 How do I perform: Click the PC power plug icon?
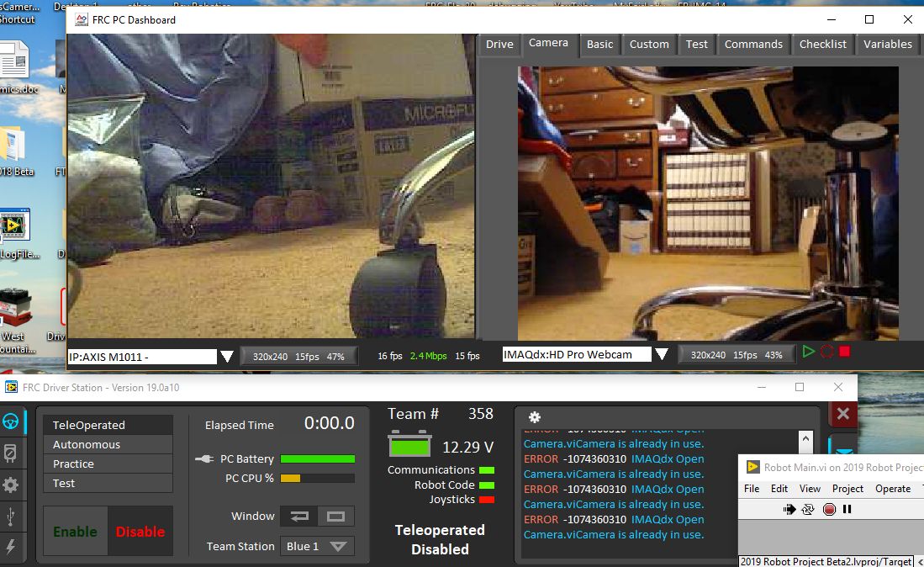204,458
